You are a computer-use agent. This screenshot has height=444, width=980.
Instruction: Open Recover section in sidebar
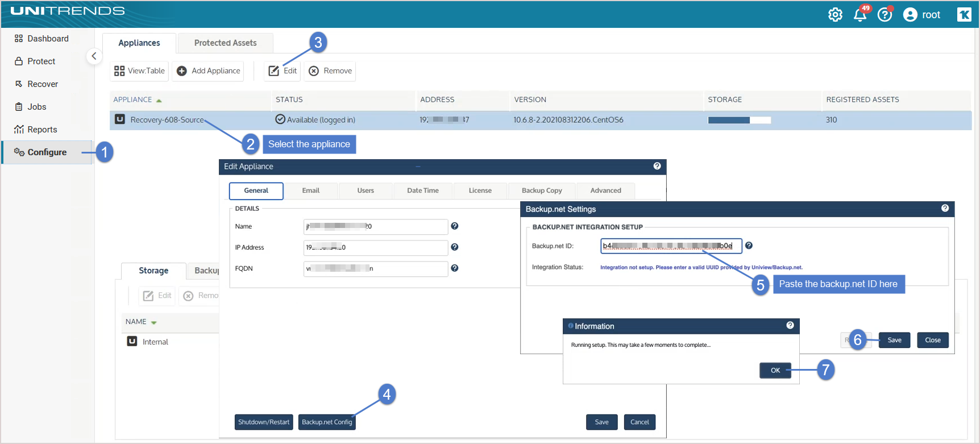coord(36,84)
